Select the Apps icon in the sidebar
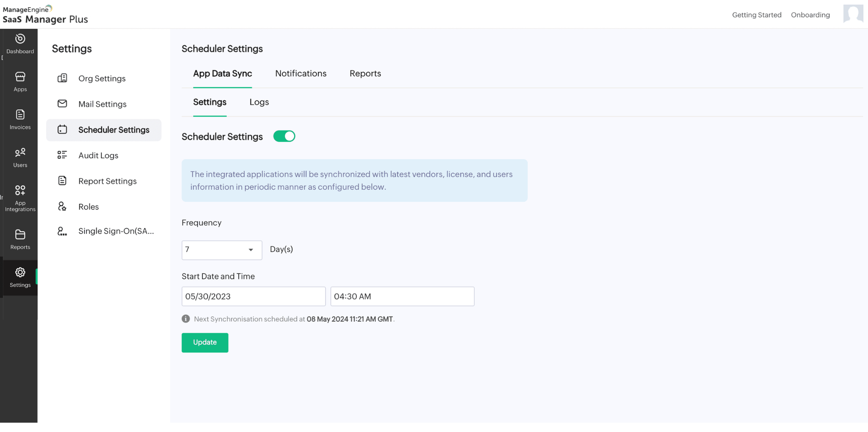Screen dimensions: 868x432 click(19, 81)
